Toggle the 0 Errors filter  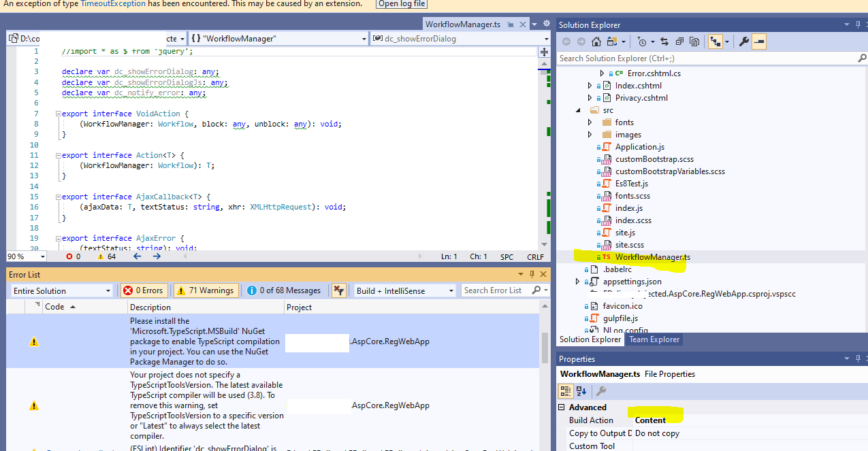[x=144, y=290]
